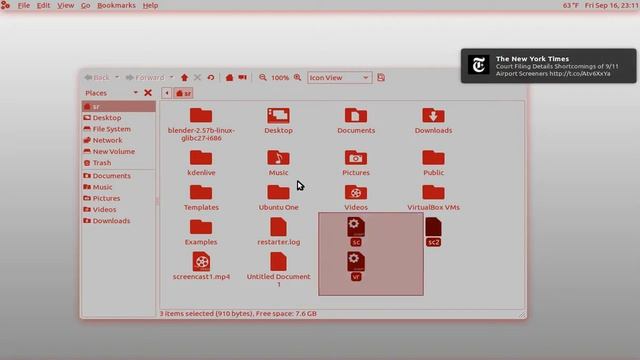Image resolution: width=640 pixels, height=360 pixels.
Task: Select the Templates folder
Action: 201,198
